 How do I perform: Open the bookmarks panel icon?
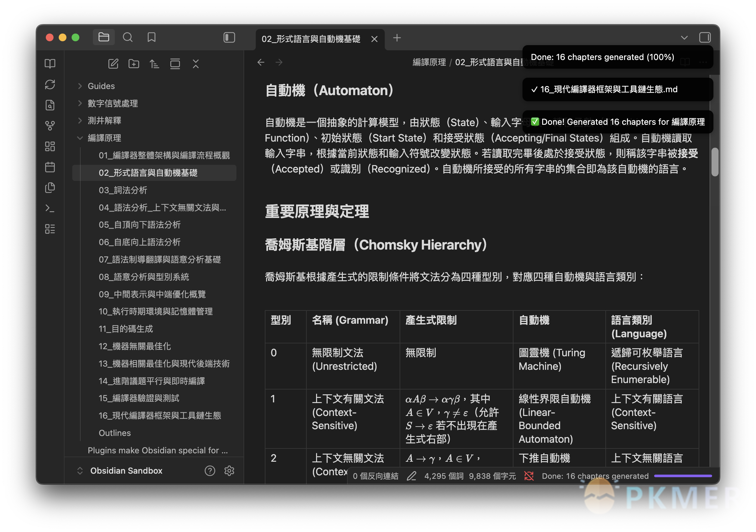point(152,37)
